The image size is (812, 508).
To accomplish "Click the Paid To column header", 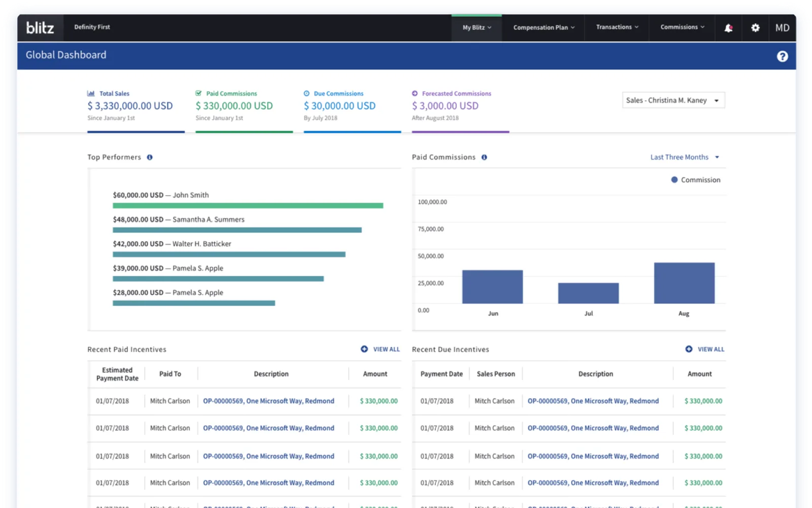I will point(170,374).
